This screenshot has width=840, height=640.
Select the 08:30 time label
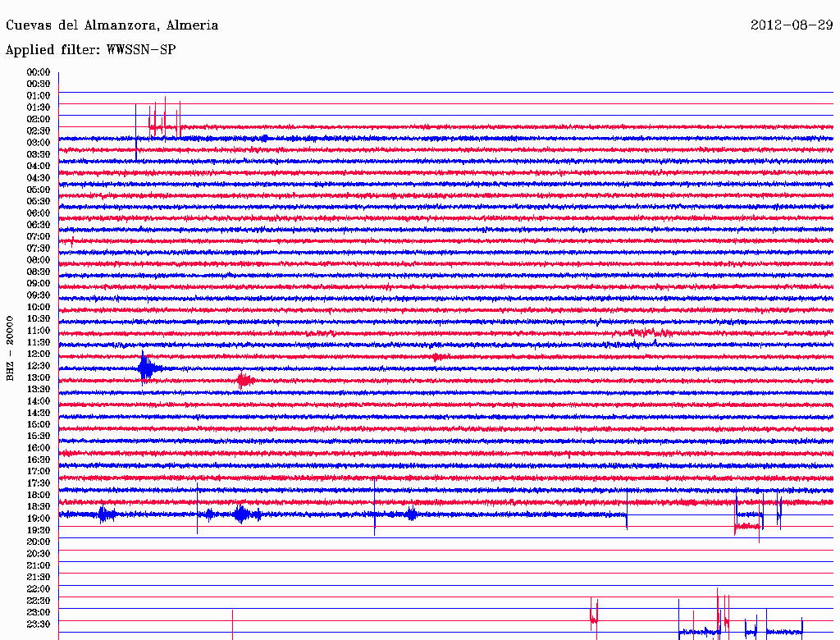pyautogui.click(x=39, y=272)
